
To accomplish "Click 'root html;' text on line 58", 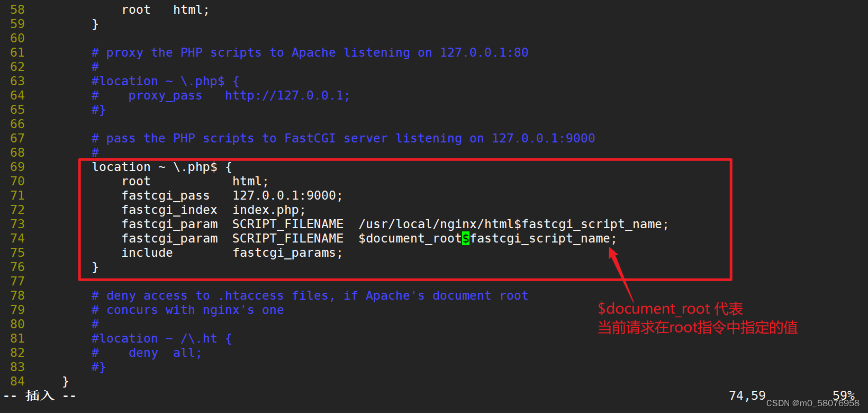I will tap(166, 10).
